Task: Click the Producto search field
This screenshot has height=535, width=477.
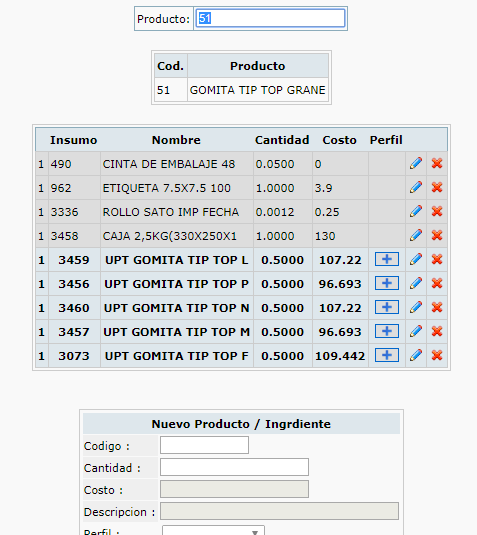Action: [270, 18]
